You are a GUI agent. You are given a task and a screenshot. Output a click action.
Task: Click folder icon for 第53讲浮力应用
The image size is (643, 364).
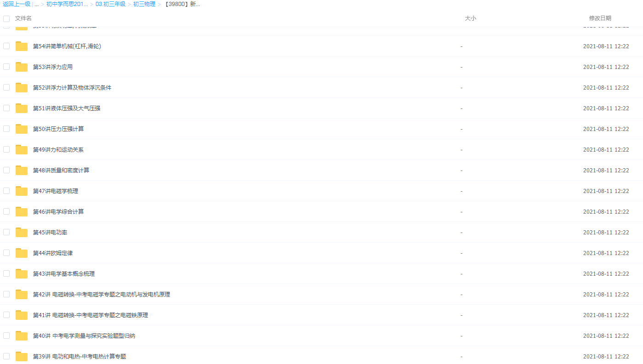tap(22, 67)
